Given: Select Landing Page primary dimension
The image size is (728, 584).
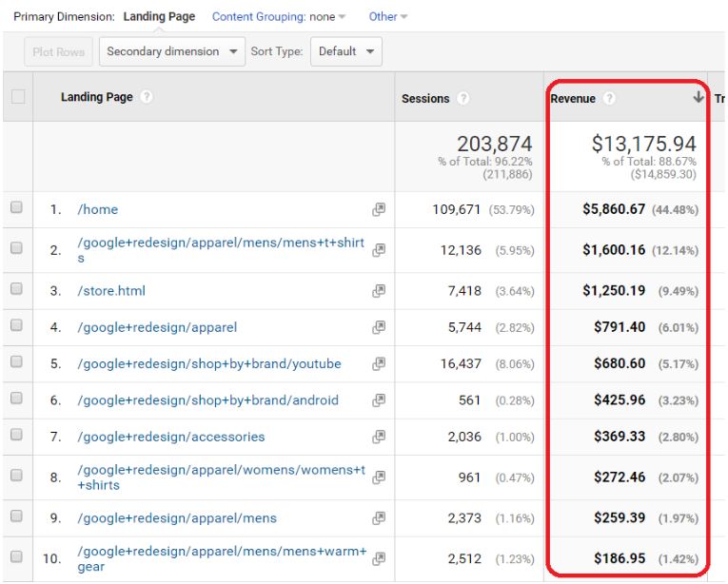Looking at the screenshot, I should (159, 17).
